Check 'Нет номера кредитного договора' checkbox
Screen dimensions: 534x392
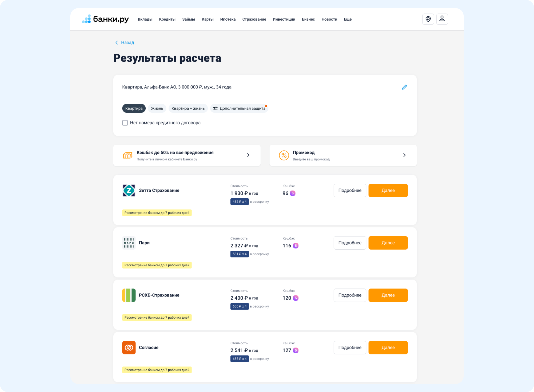tap(125, 123)
